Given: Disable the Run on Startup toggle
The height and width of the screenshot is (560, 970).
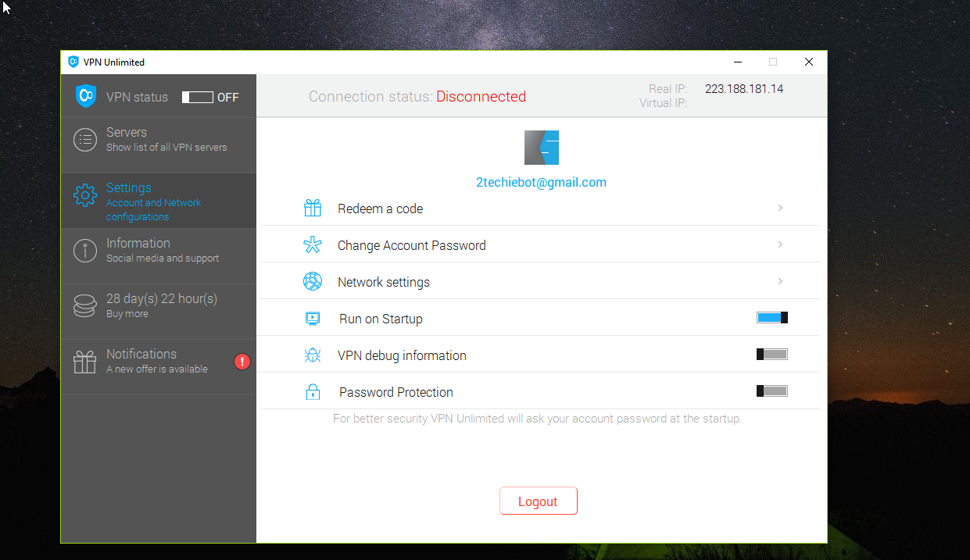Looking at the screenshot, I should pyautogui.click(x=772, y=318).
